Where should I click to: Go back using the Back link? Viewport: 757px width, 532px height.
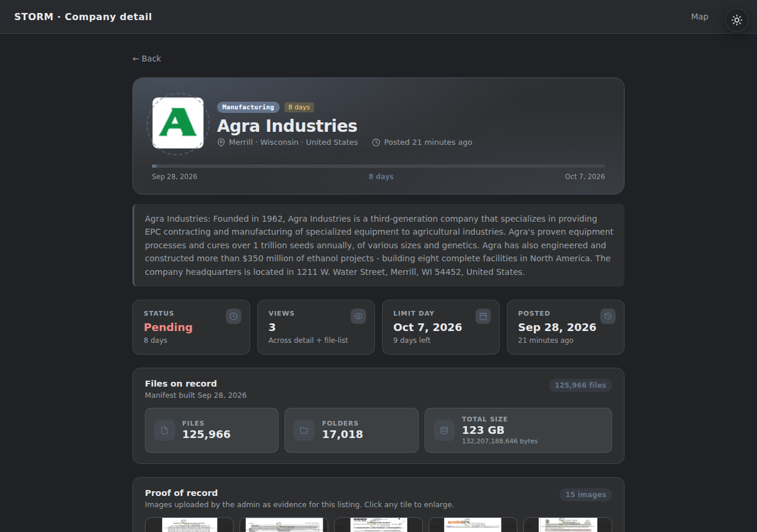147,59
